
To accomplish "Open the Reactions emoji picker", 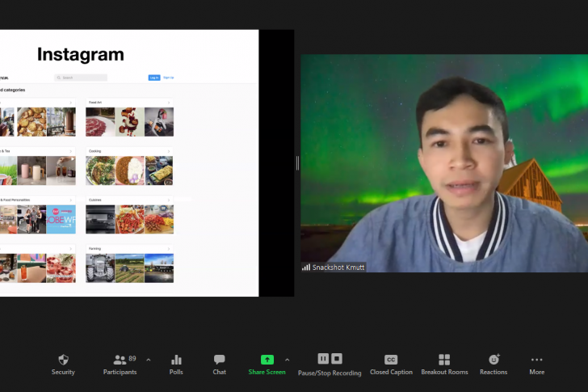I will pos(493,360).
